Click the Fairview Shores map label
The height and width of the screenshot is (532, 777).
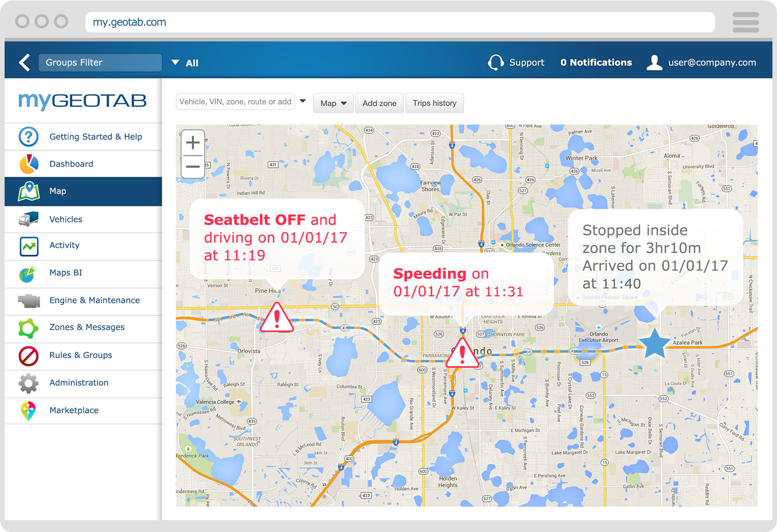click(430, 186)
